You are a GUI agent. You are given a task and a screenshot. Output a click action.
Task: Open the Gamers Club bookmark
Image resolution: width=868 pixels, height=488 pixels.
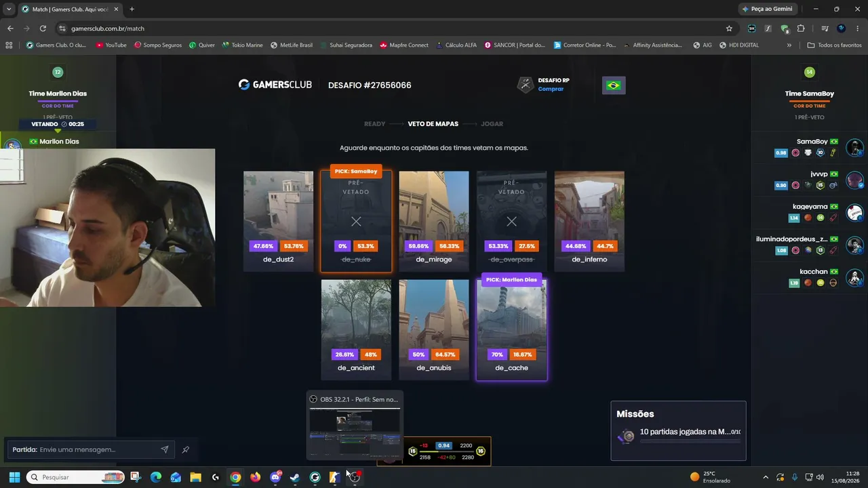[56, 45]
